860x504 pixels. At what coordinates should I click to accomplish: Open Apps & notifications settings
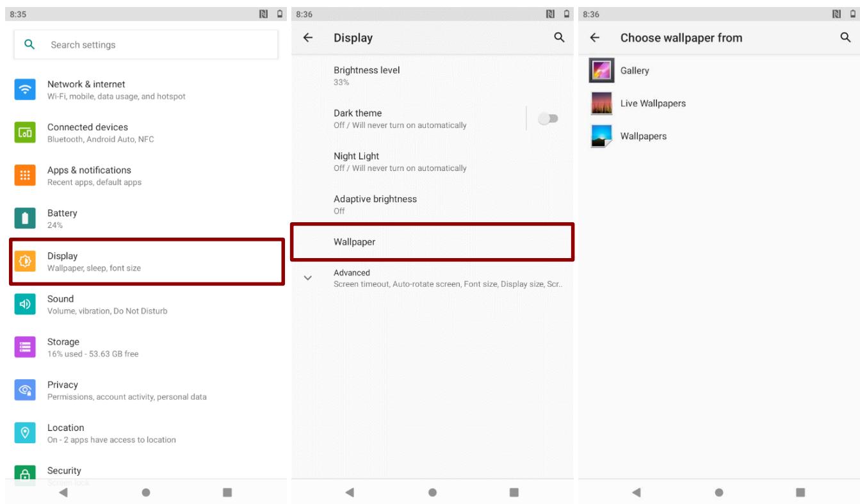click(146, 175)
